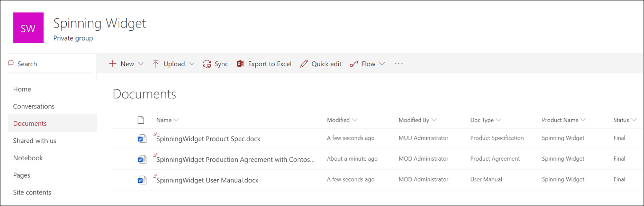This screenshot has height=206, width=644.
Task: Open the more options ellipsis menu
Action: click(399, 64)
